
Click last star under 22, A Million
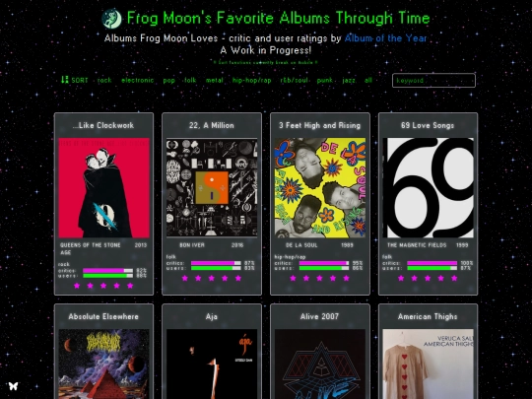[238, 278]
